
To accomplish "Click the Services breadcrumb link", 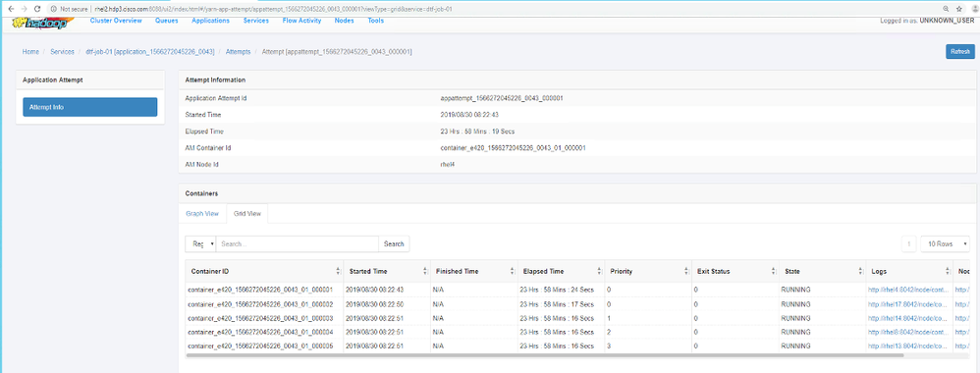I will tap(63, 52).
